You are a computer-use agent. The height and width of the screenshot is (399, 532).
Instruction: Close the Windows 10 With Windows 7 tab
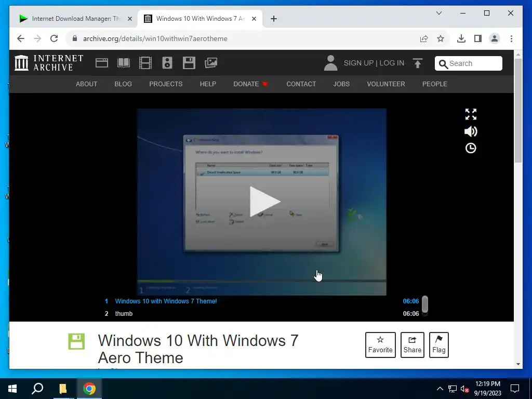click(x=254, y=19)
